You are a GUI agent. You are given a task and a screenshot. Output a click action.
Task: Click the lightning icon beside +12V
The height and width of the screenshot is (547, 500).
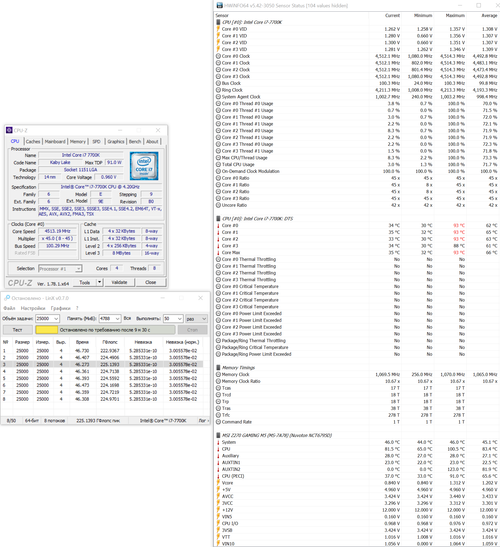click(x=218, y=510)
